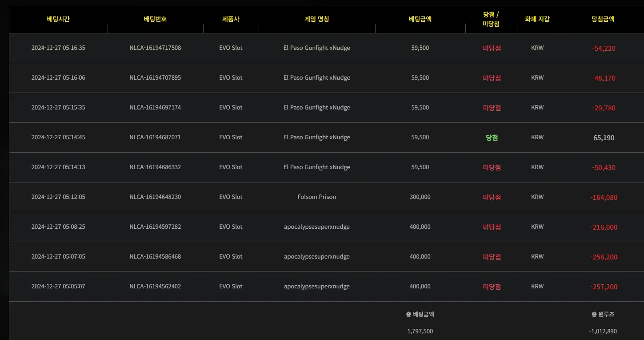
Task: Click the total win-lose value -1,012,890
Action: point(603,332)
